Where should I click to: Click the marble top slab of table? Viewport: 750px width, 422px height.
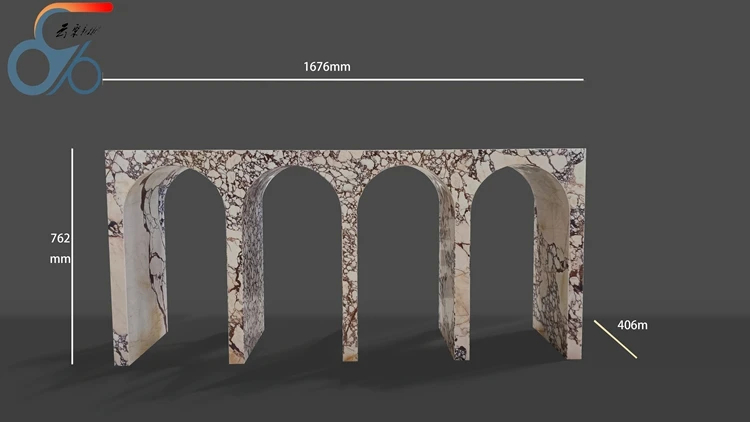(x=345, y=159)
